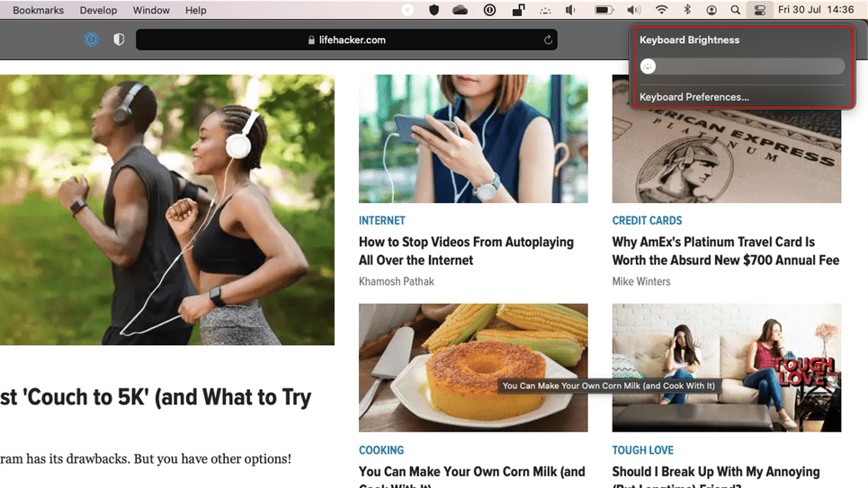Click the Keyboard Brightness slider
This screenshot has height=488, width=868.
click(742, 67)
